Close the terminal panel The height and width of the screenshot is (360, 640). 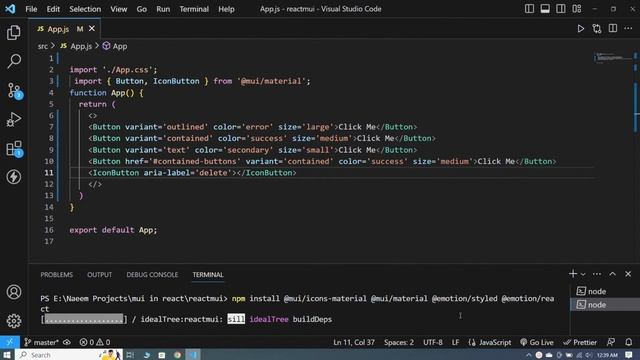coord(628,274)
